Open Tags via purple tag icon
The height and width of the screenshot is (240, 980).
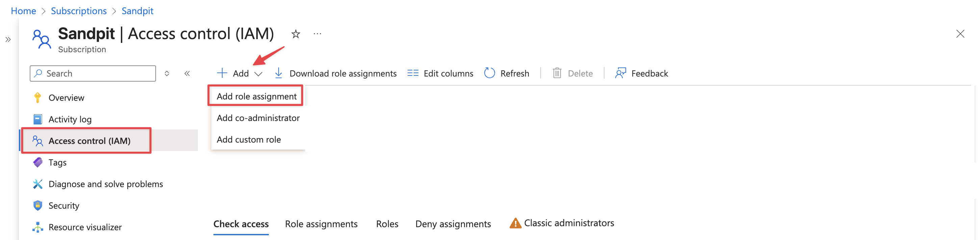38,162
